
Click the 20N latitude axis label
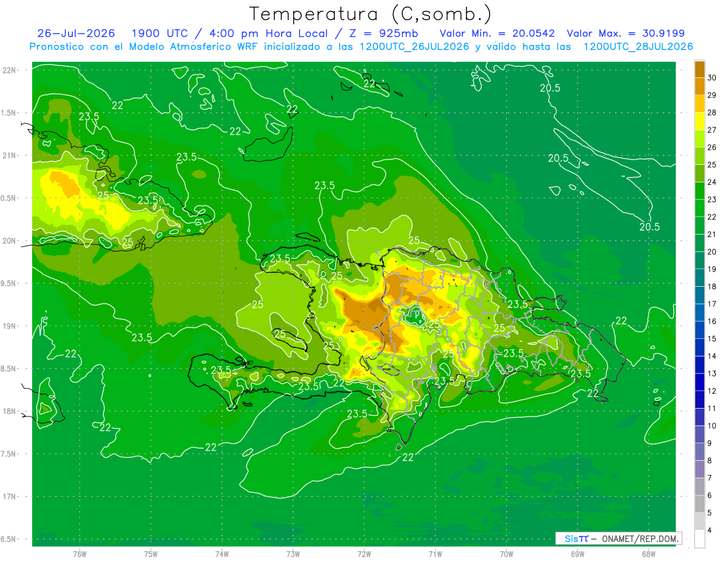pos(10,241)
